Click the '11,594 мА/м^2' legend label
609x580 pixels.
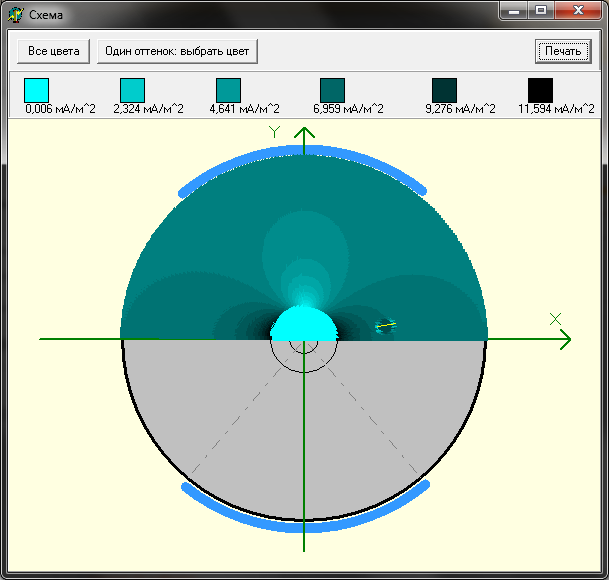click(556, 109)
